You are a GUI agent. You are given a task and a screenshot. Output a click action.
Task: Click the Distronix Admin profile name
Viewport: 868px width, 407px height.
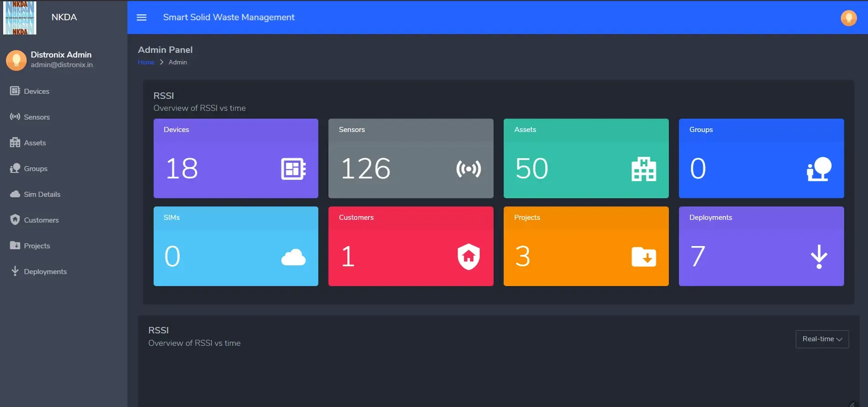[61, 55]
